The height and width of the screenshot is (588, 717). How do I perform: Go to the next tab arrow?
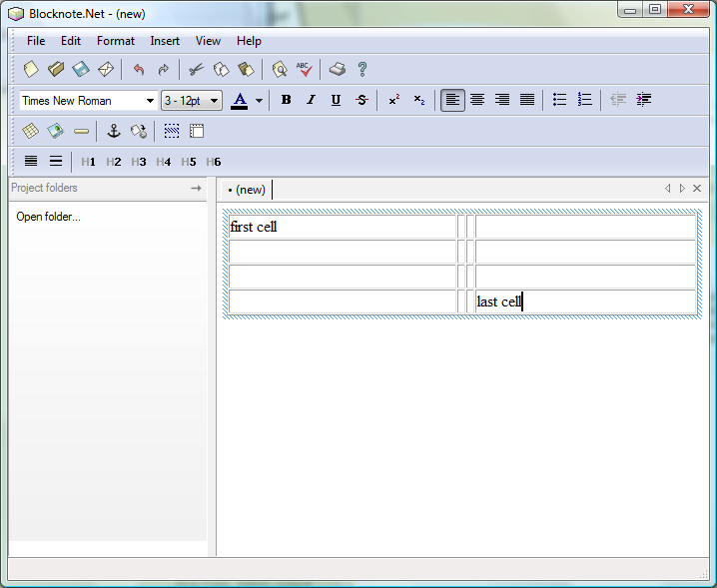[x=682, y=188]
